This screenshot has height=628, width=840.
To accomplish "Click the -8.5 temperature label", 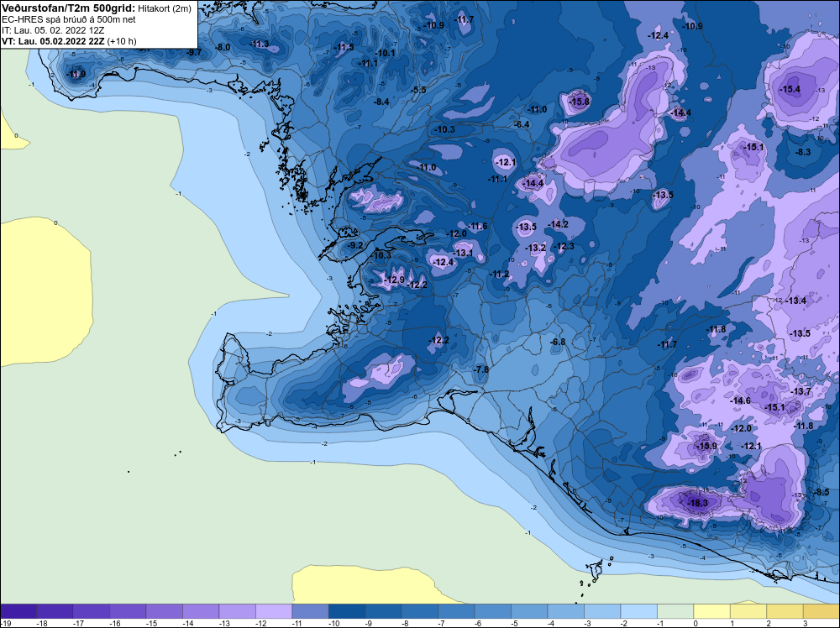I will (x=822, y=492).
